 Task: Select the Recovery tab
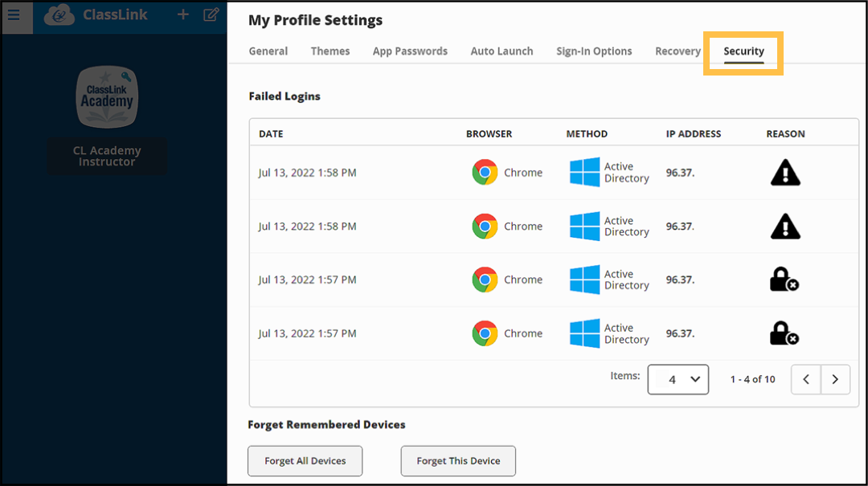pyautogui.click(x=678, y=51)
